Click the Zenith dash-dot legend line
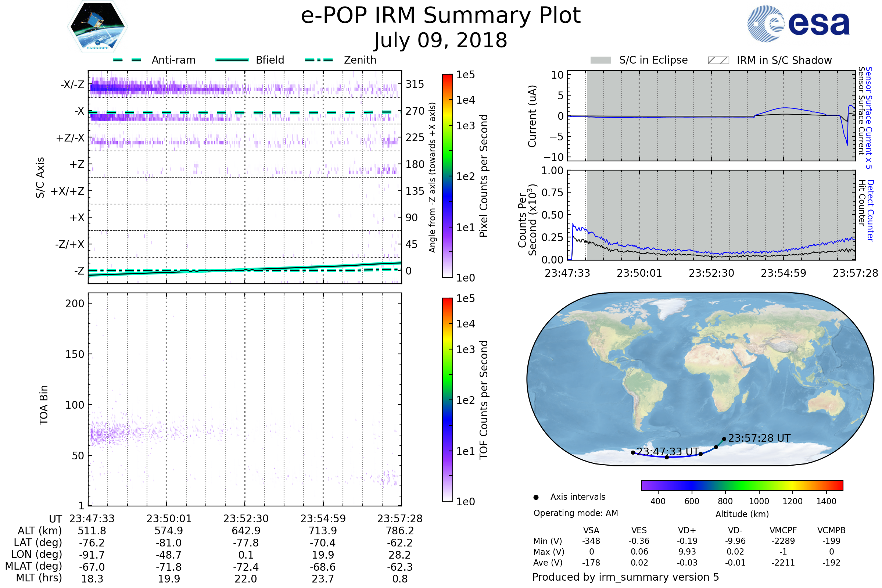This screenshot has height=588, width=882. pyautogui.click(x=319, y=60)
